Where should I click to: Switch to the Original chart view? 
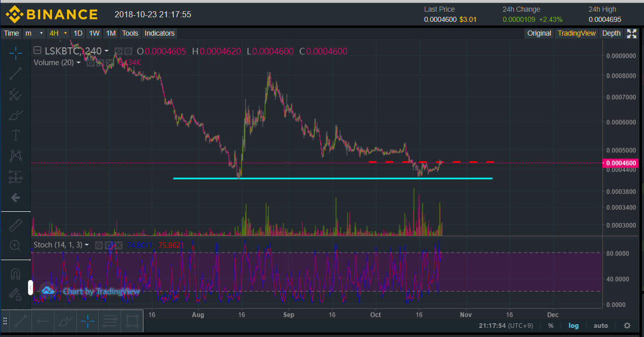tap(539, 34)
